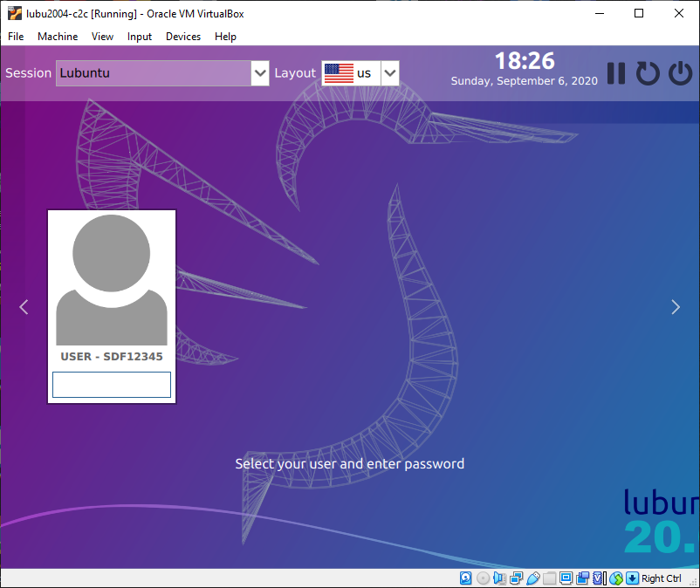This screenshot has width=700, height=588.
Task: Click the audio status icon
Action: pyautogui.click(x=499, y=578)
